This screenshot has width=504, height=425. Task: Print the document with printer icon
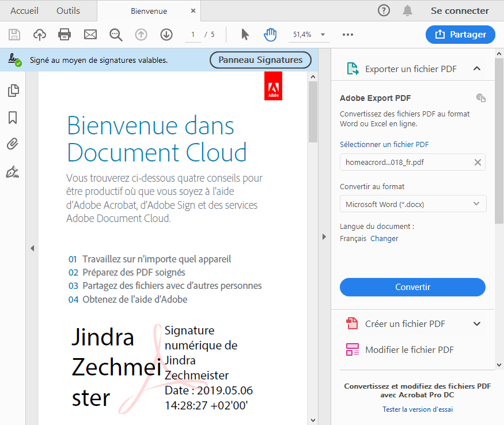pos(65,35)
